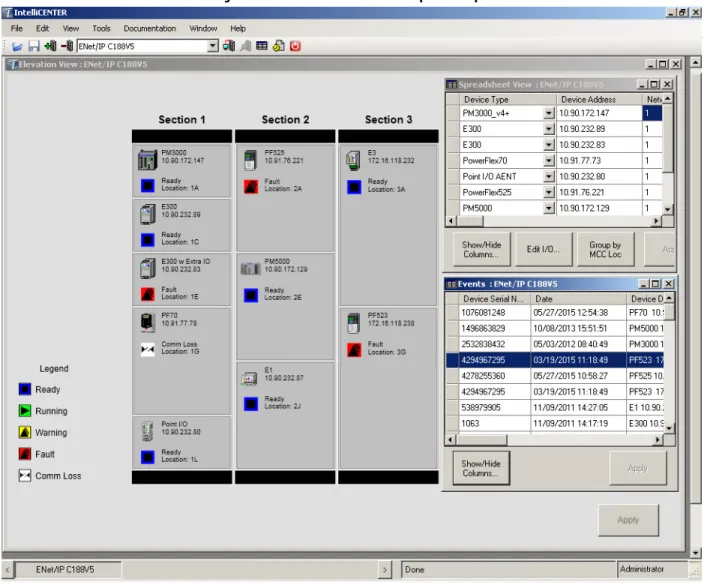Click main window scroll-down arrow
The image size is (707, 585).
(x=696, y=553)
